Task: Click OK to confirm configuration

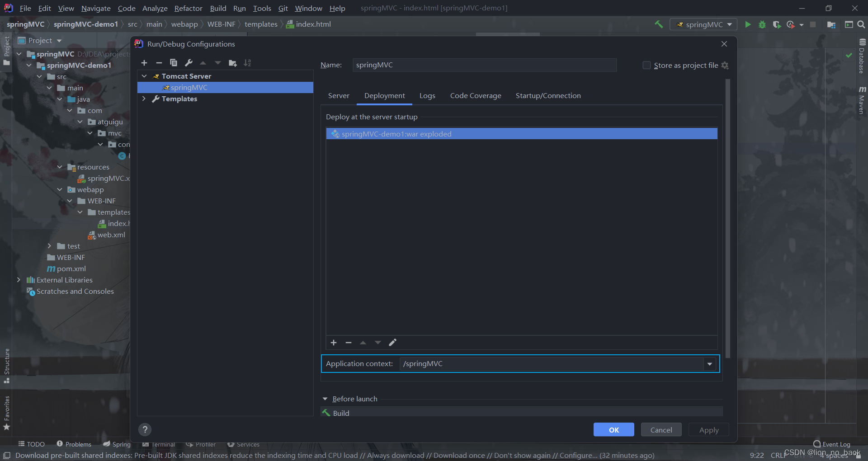Action: (x=613, y=430)
